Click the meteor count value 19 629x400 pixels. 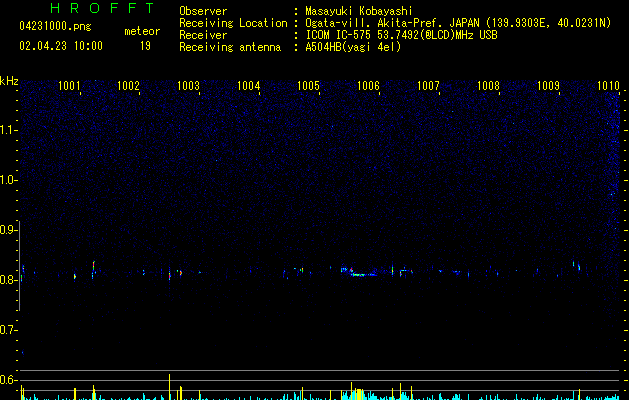pyautogui.click(x=145, y=46)
